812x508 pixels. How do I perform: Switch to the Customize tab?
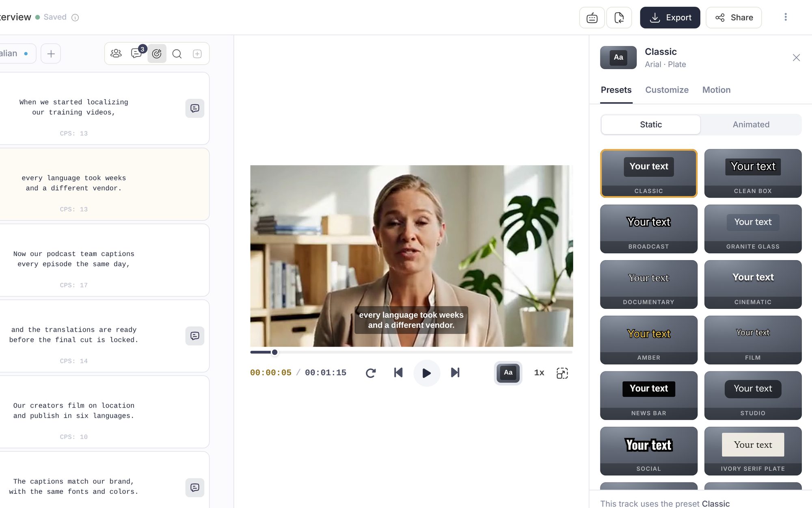coord(667,90)
